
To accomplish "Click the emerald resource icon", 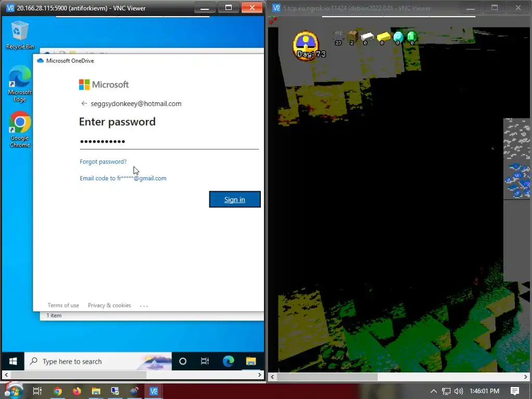I will (x=411, y=37).
